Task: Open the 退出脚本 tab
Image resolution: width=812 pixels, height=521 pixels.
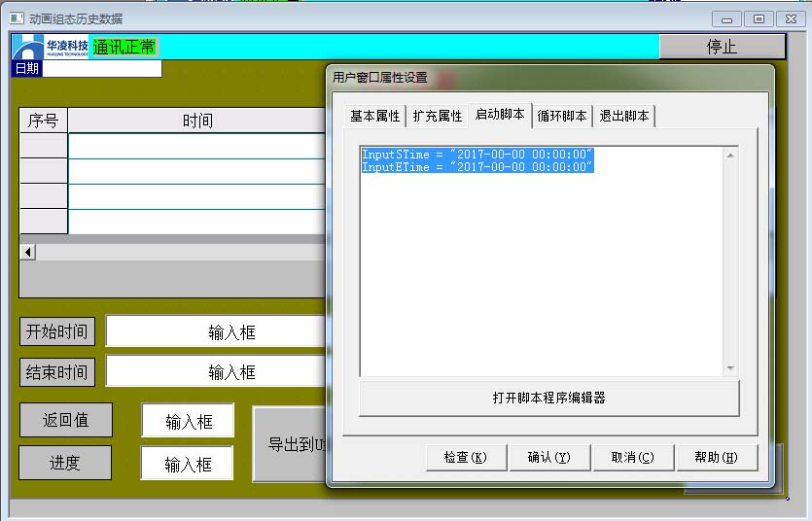Action: point(623,116)
